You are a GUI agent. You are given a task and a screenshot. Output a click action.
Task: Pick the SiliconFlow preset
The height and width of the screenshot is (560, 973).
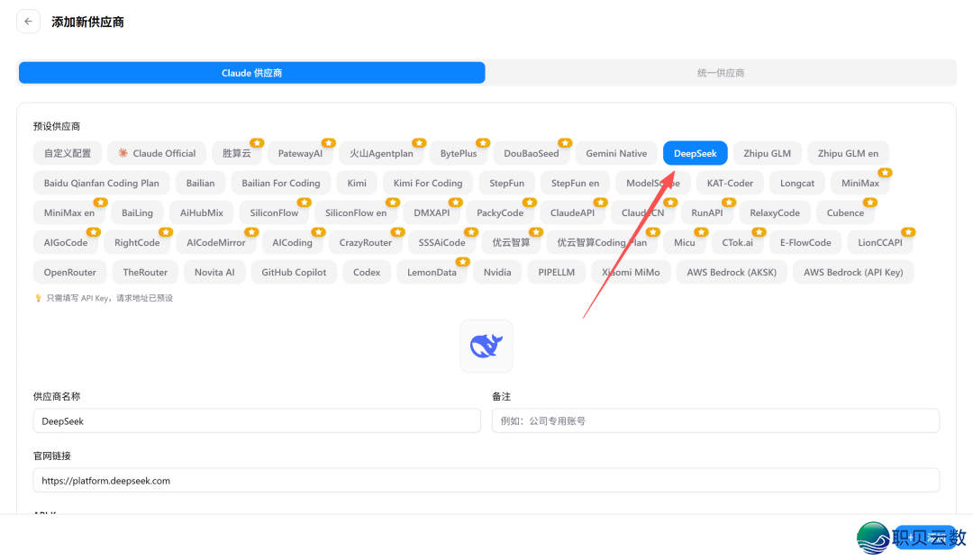274,212
